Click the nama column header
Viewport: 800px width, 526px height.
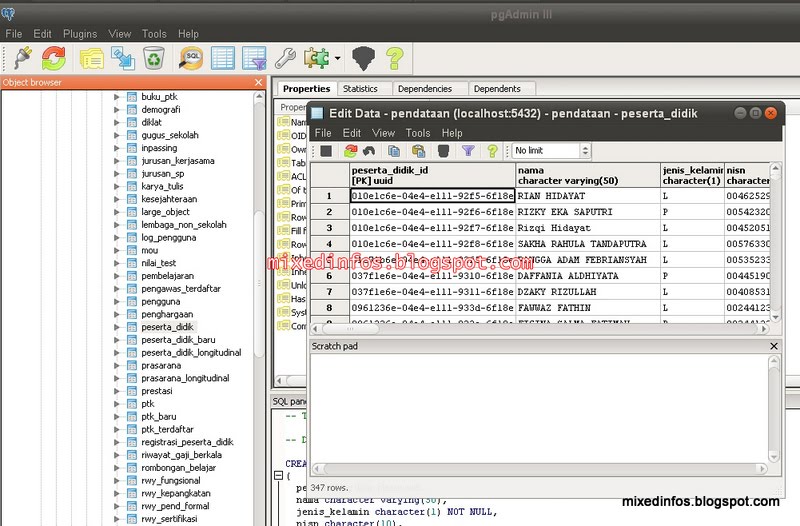click(x=588, y=175)
